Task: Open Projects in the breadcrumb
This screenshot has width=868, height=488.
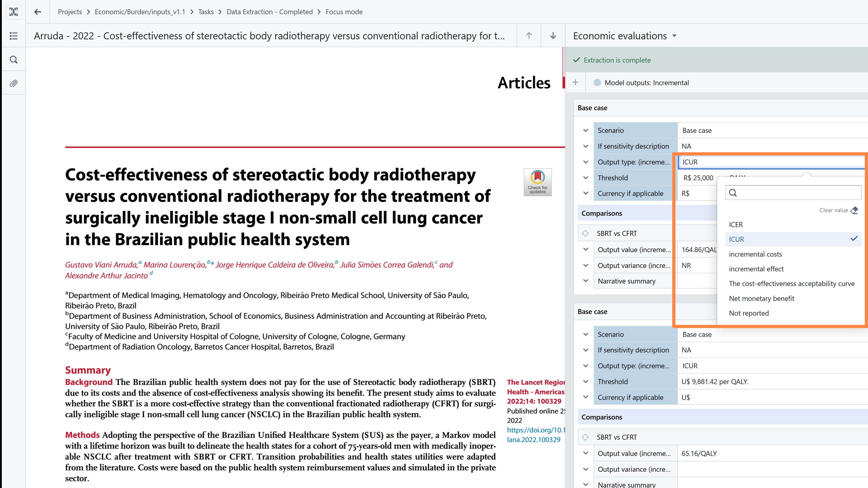Action: click(70, 12)
